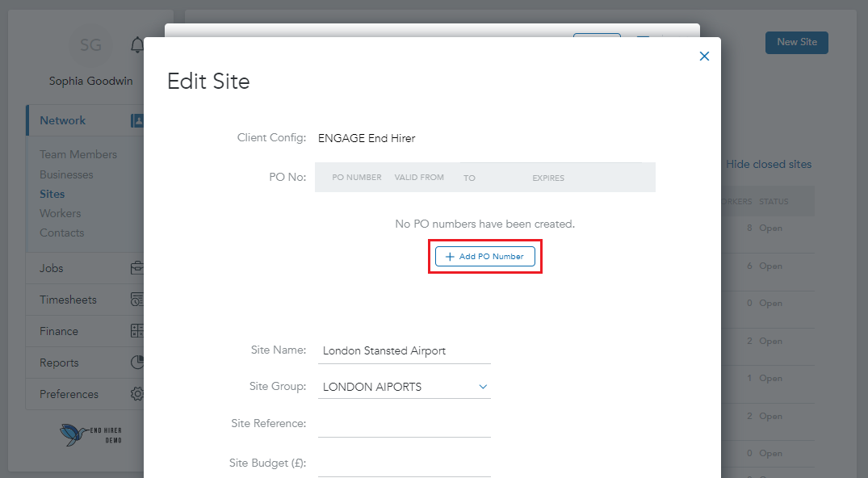Click the STATUS column header in sites list
The image size is (868, 478).
[x=774, y=202]
